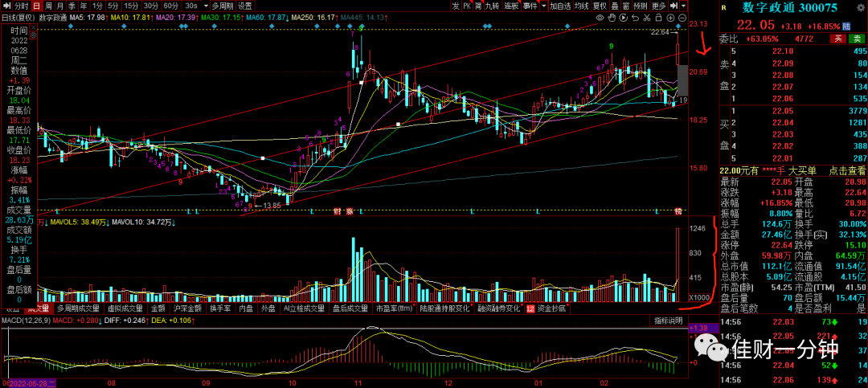This screenshot has width=868, height=388.
Task: Select 周 weekly period
Action: click(x=48, y=6)
